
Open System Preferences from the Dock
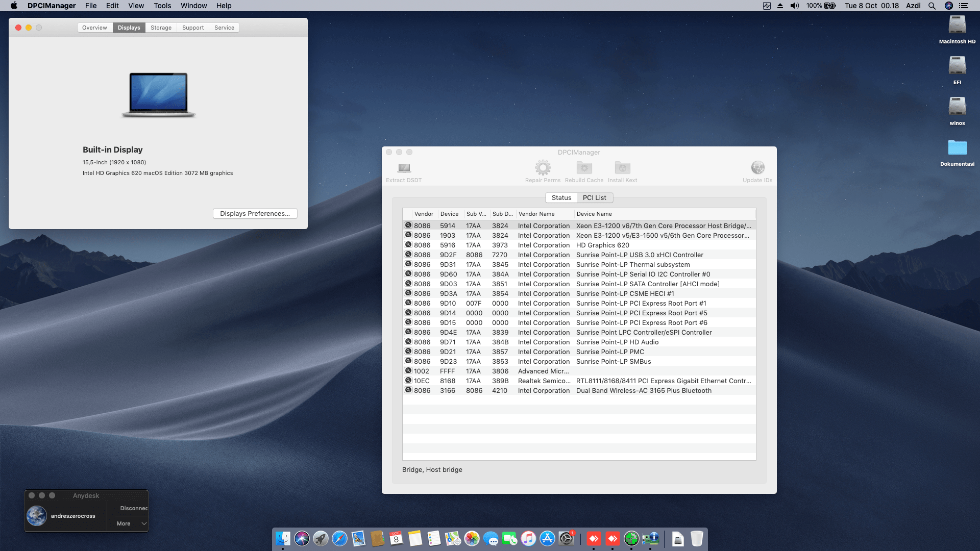566,539
